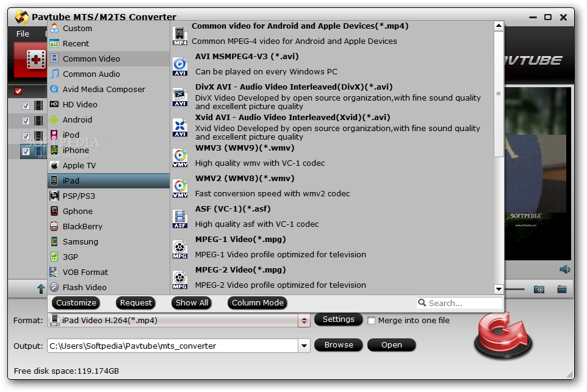587x392 pixels.
Task: Select the Common Video category
Action: 109,59
